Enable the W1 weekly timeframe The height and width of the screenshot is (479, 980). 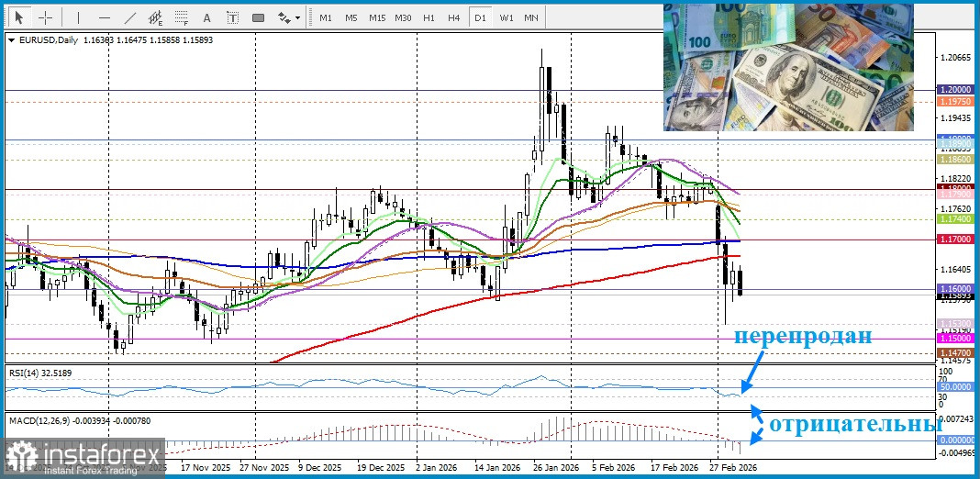click(506, 17)
